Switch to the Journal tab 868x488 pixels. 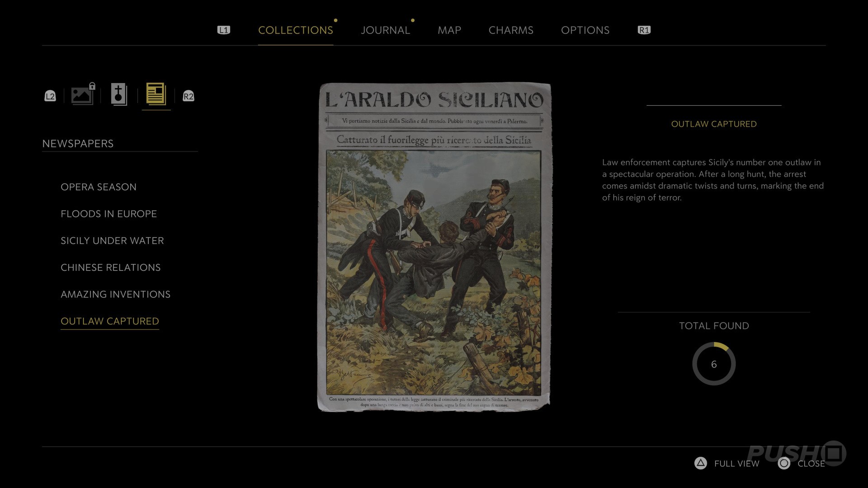385,30
